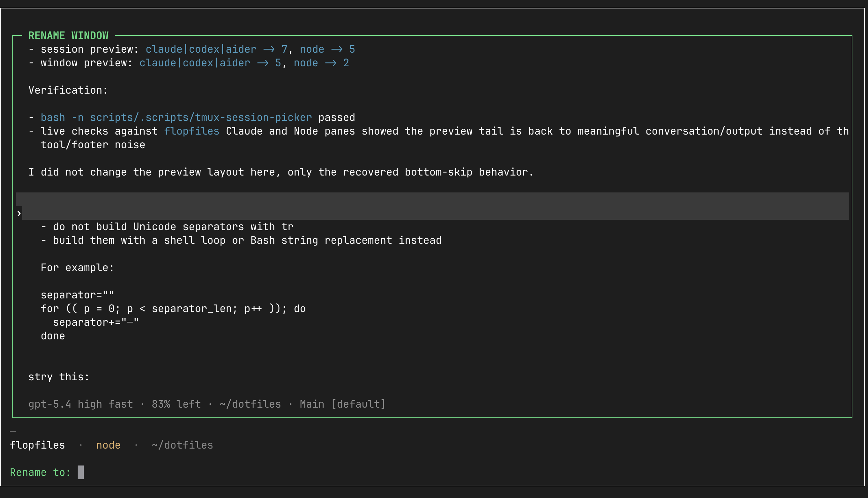Click the Rename to: prompt label
Viewport: 868px width, 498px height.
pyautogui.click(x=40, y=472)
